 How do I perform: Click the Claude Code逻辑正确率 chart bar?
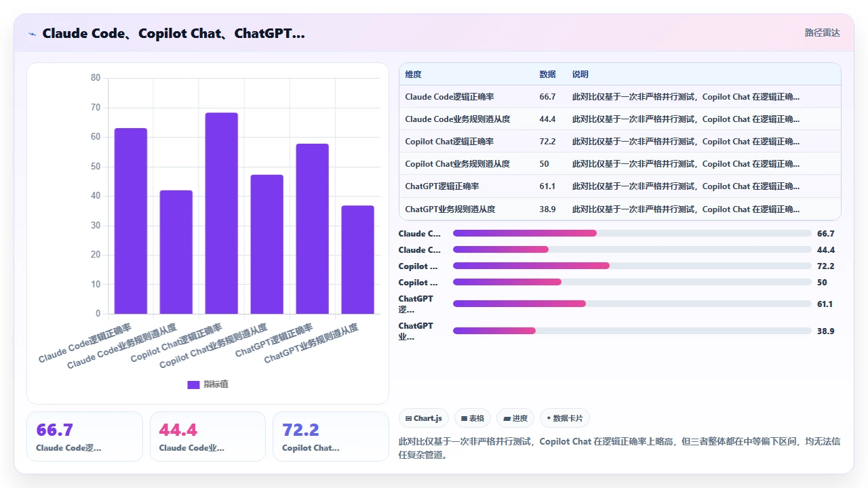point(130,221)
